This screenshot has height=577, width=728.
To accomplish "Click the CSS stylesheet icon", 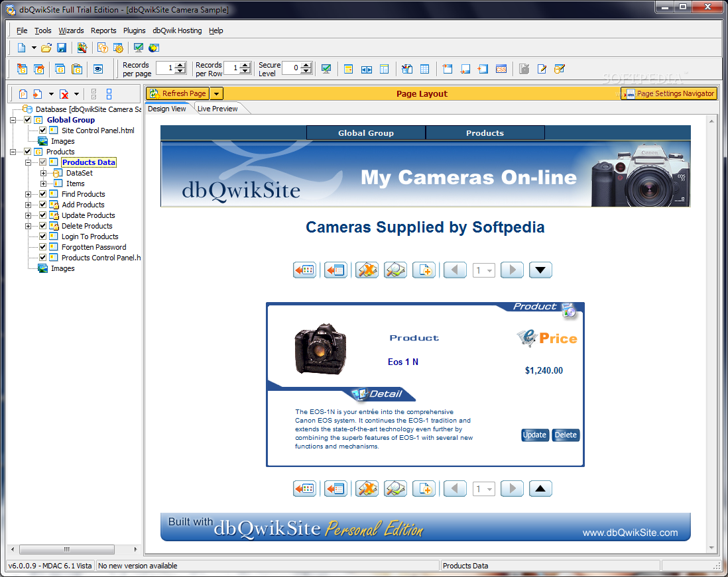I will (x=501, y=69).
